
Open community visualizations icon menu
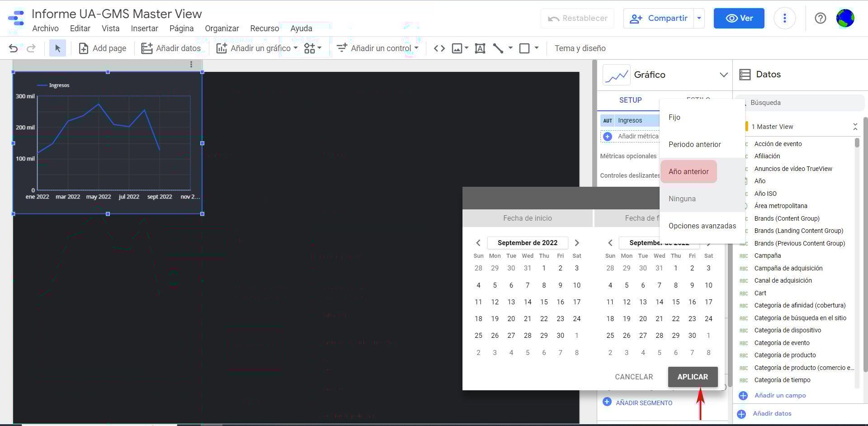click(312, 48)
